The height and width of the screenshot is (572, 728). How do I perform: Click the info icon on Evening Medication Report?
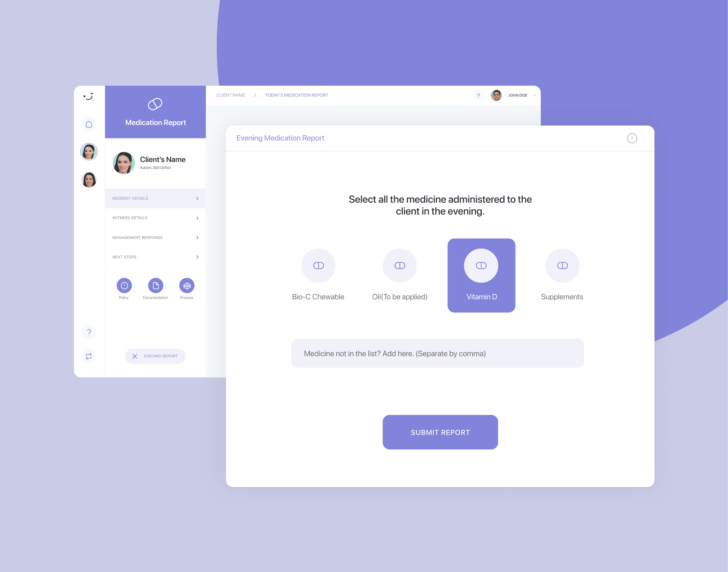[x=632, y=138]
